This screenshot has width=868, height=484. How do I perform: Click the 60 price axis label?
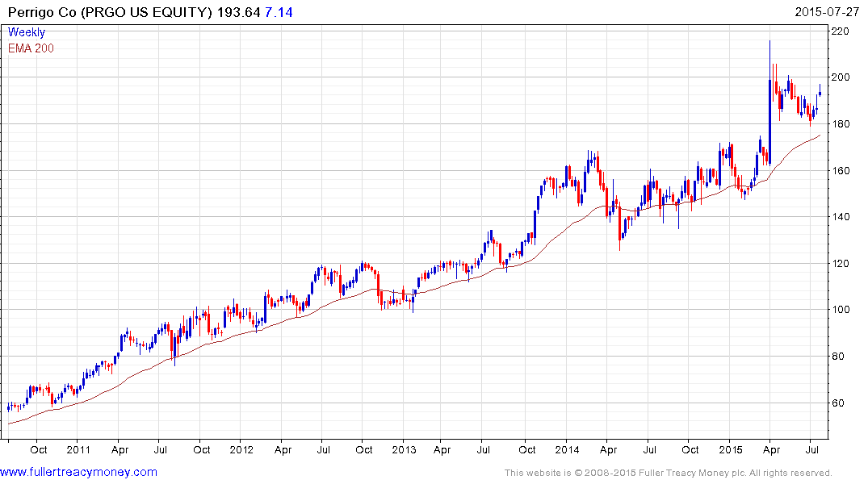click(837, 403)
